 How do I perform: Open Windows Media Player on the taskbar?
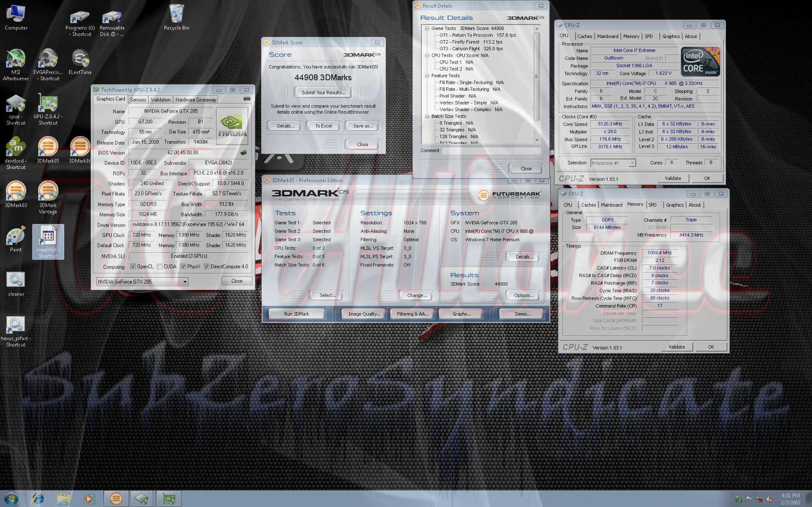(89, 499)
